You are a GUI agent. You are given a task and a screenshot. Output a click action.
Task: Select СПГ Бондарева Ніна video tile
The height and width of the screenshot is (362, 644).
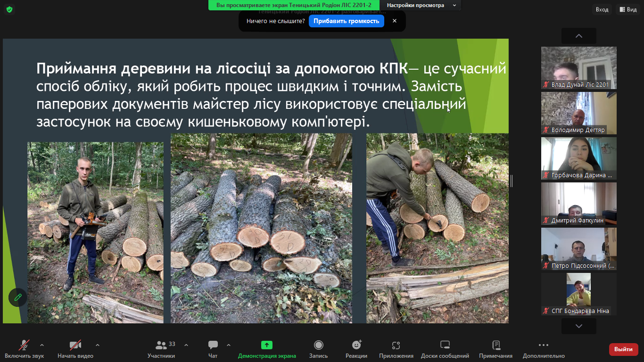tap(579, 294)
